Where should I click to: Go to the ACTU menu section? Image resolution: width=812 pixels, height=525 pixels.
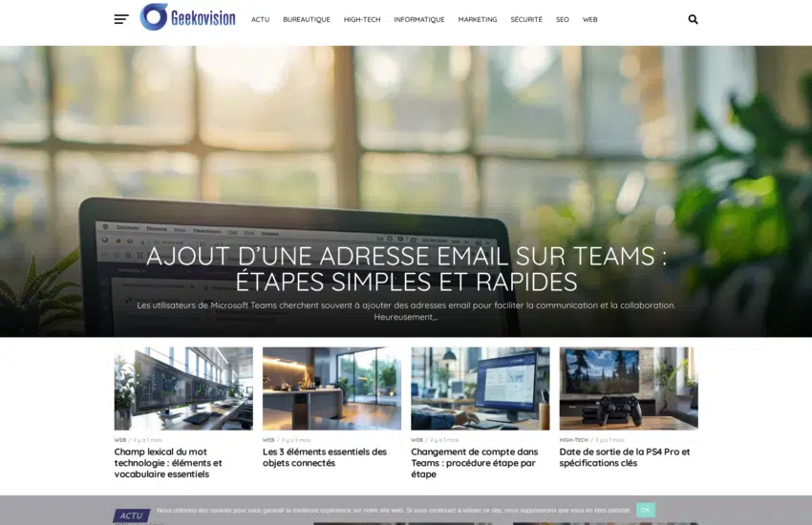pyautogui.click(x=260, y=19)
